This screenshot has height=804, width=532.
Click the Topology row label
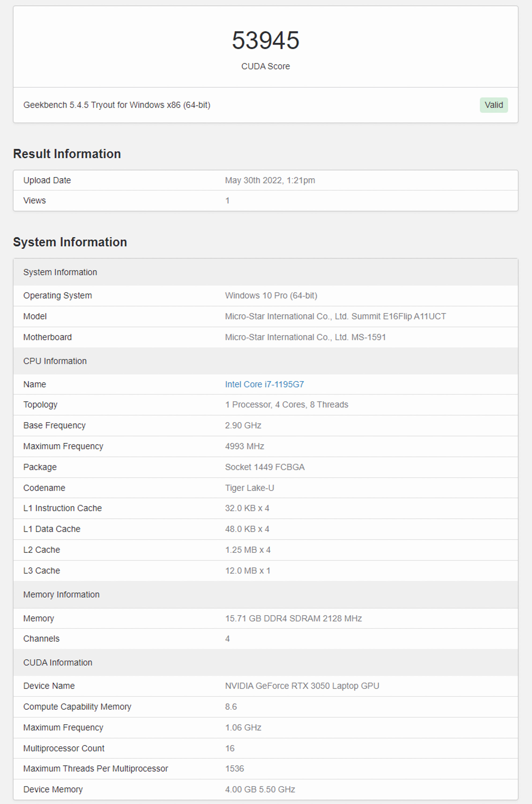pyautogui.click(x=40, y=404)
